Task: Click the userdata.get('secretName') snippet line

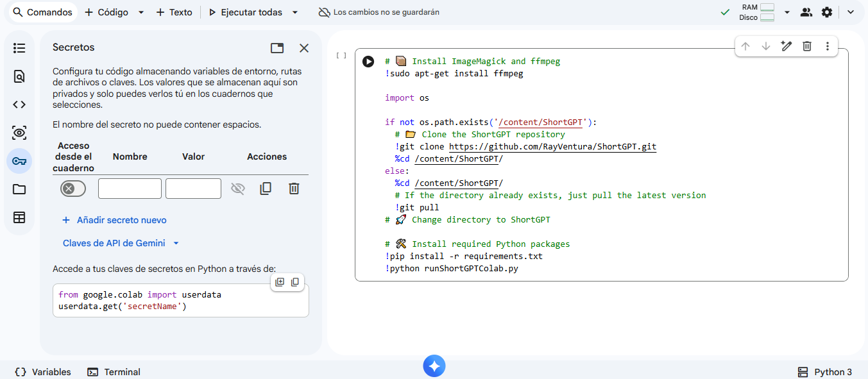Action: (x=122, y=307)
